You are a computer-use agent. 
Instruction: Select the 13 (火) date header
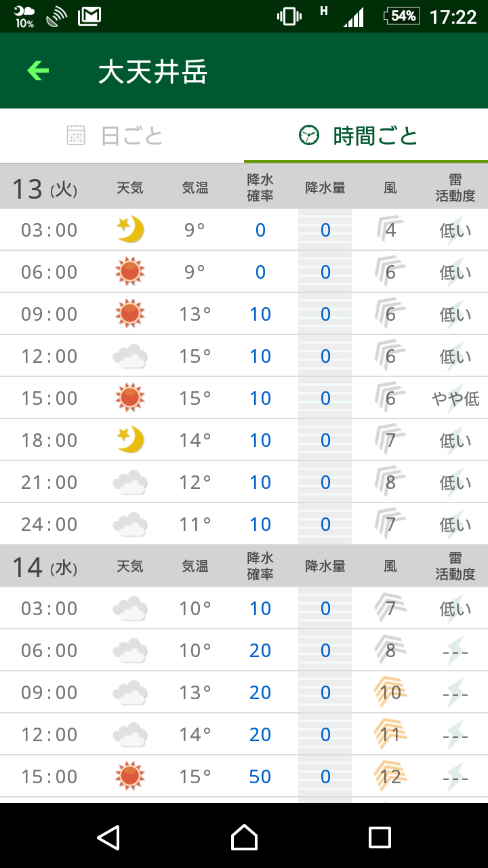coord(45,189)
